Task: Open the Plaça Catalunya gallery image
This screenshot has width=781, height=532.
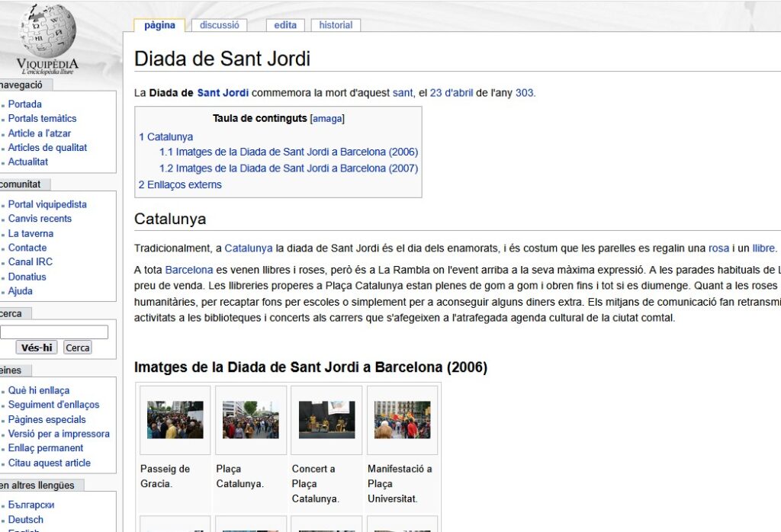Action: (251, 419)
